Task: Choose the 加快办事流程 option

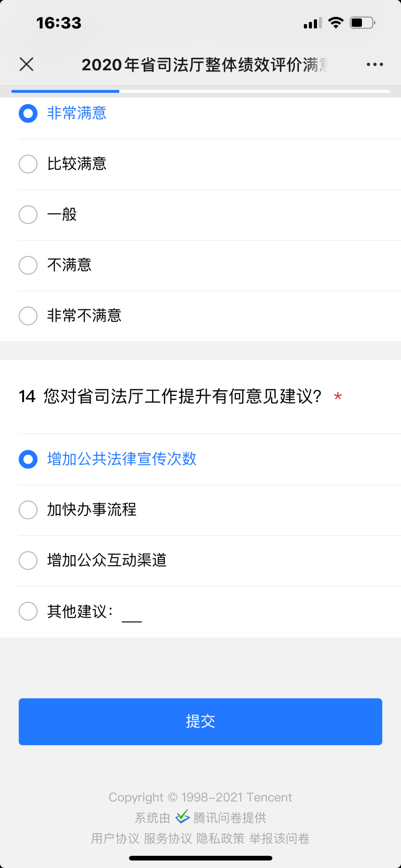Action: (x=28, y=510)
